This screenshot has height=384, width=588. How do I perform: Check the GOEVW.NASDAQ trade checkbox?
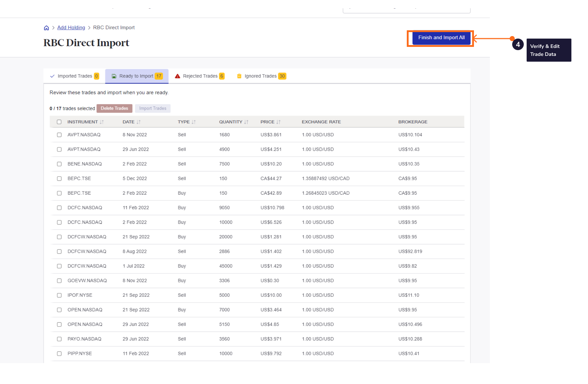click(59, 281)
